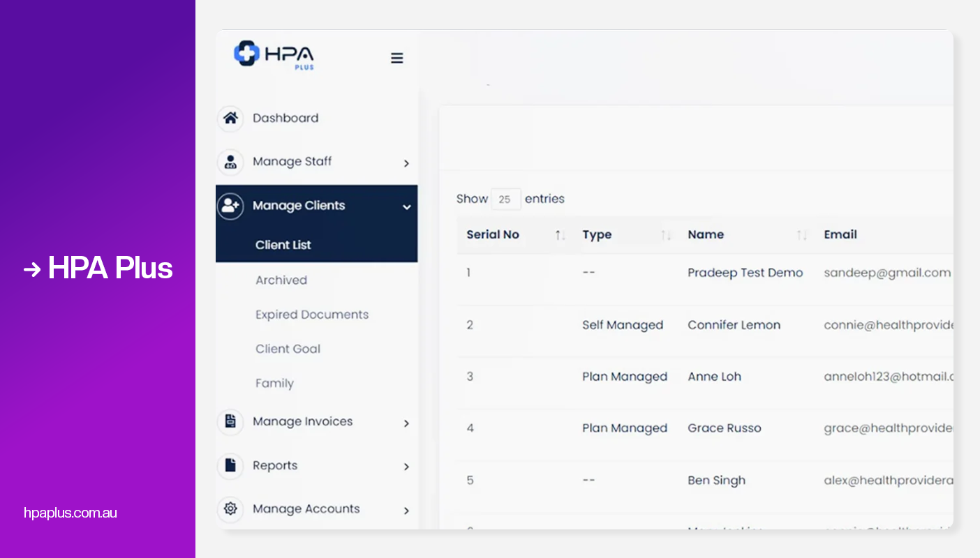Open the Dashboard menu item

tap(285, 118)
